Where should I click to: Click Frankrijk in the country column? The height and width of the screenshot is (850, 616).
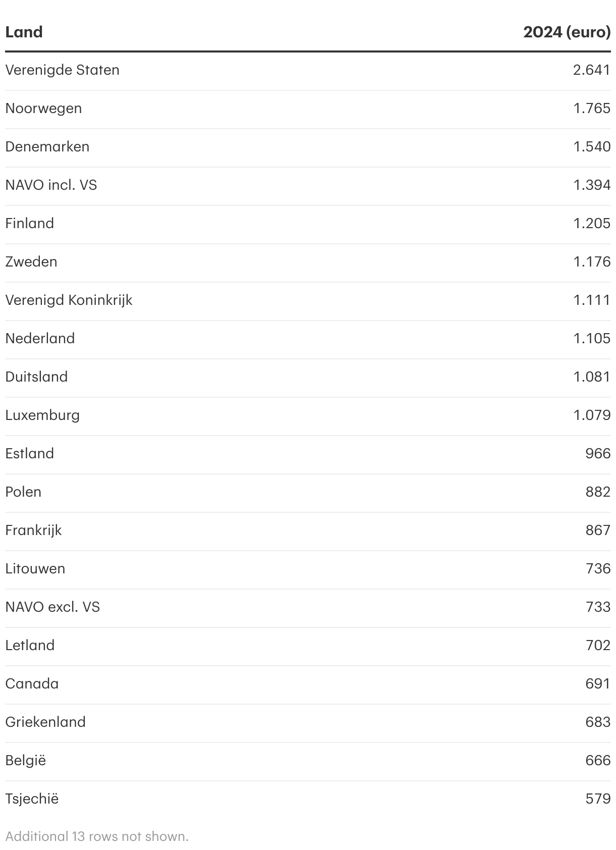tap(33, 530)
